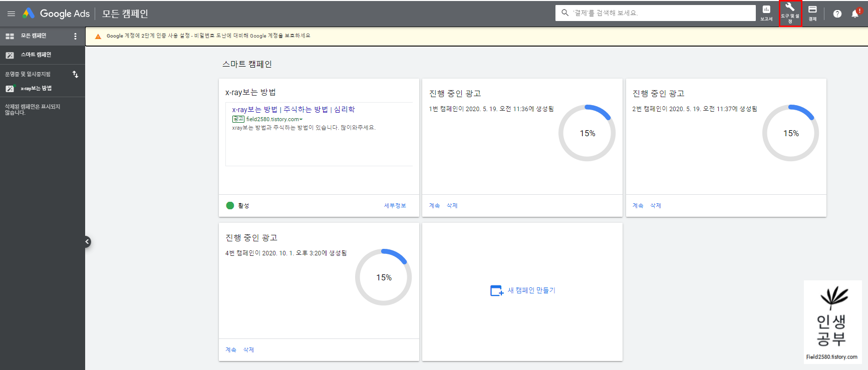Image resolution: width=868 pixels, height=370 pixels.
Task: Click the x-ray보는 방법 sidebar campaign icon
Action: point(10,89)
